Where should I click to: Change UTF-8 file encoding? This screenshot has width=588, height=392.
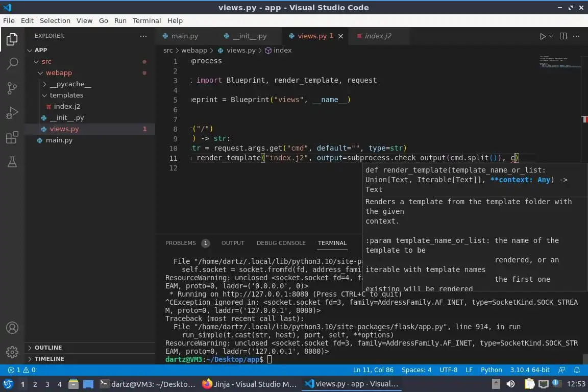click(448, 370)
